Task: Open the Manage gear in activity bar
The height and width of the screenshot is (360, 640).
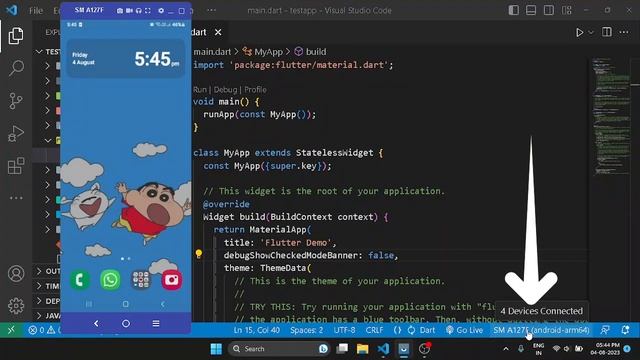Action: tap(16, 306)
